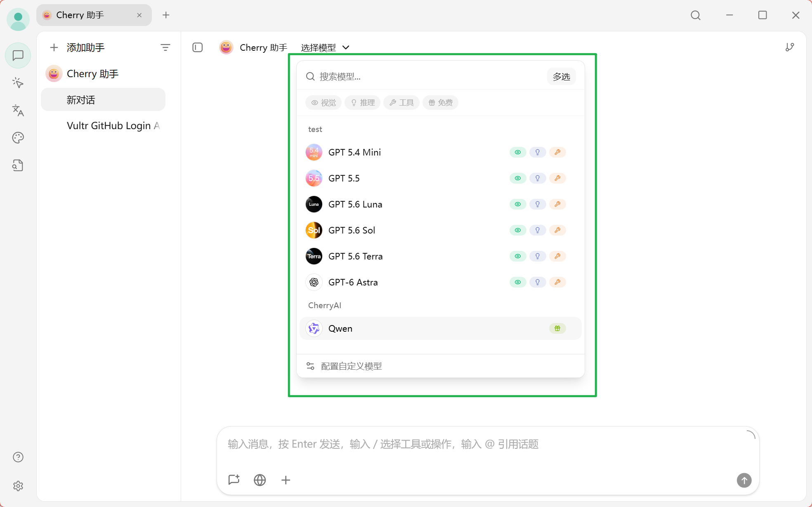Screen dimensions: 812x507
Task: Open the Vultr GitHub Login topic
Action: [103, 126]
